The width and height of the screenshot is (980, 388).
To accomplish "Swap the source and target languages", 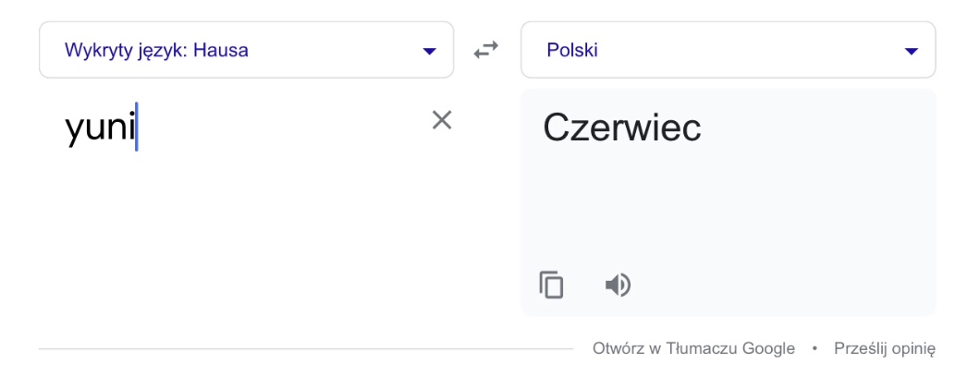I will coord(486,51).
